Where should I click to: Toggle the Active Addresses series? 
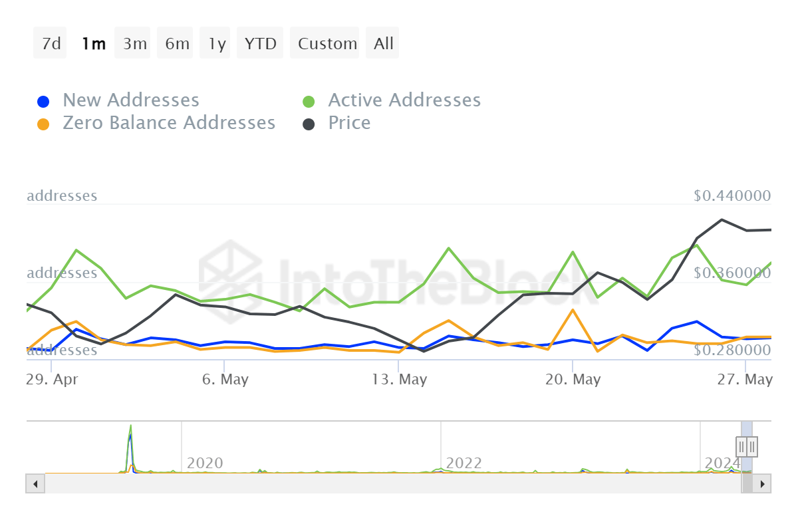coord(404,100)
